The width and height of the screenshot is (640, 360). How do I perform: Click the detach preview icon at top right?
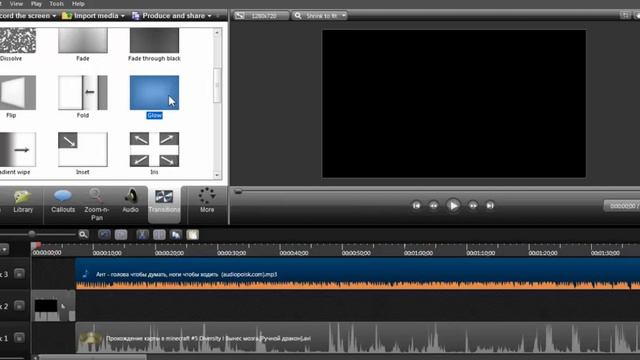624,16
